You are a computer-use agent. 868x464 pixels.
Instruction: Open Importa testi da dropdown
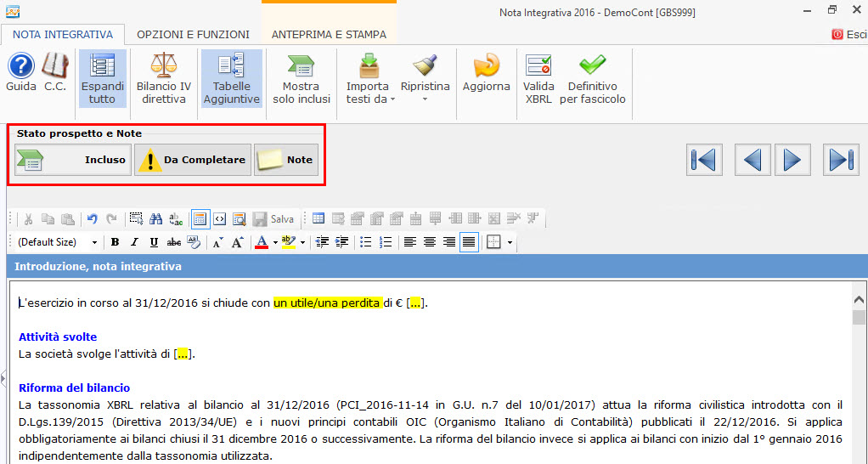369,78
